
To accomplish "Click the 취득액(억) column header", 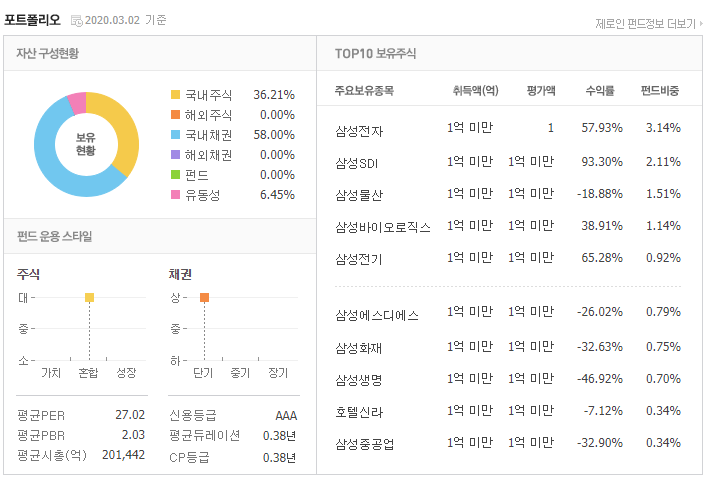I will tap(476, 90).
